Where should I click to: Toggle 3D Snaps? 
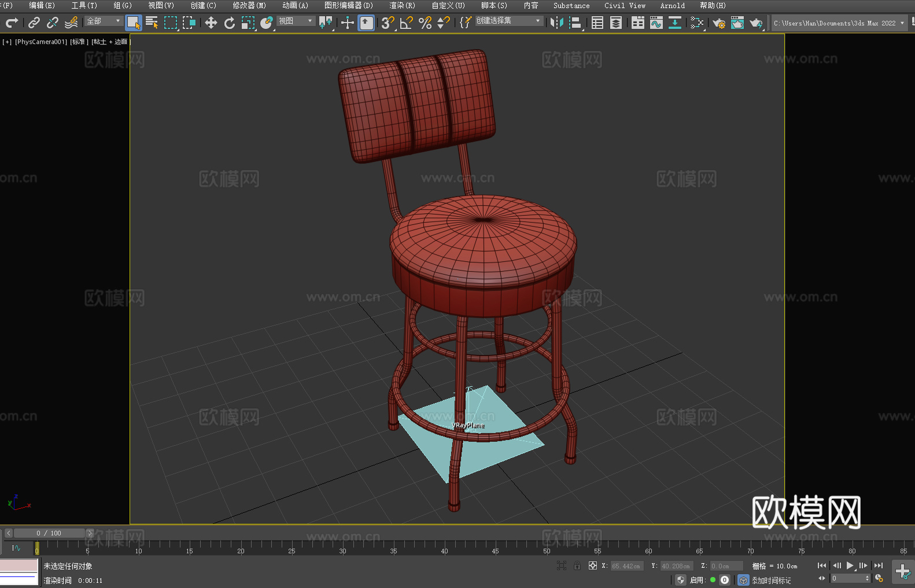pyautogui.click(x=388, y=23)
